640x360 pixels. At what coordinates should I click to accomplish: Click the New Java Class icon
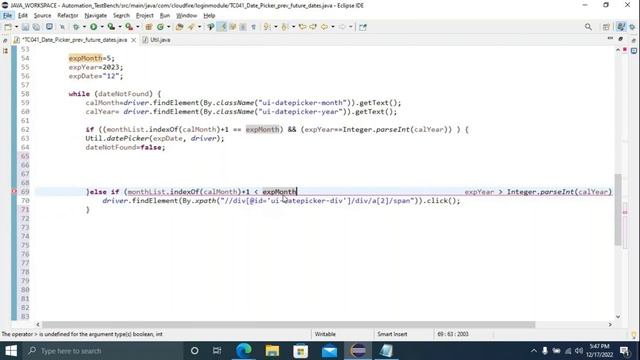pos(160,27)
